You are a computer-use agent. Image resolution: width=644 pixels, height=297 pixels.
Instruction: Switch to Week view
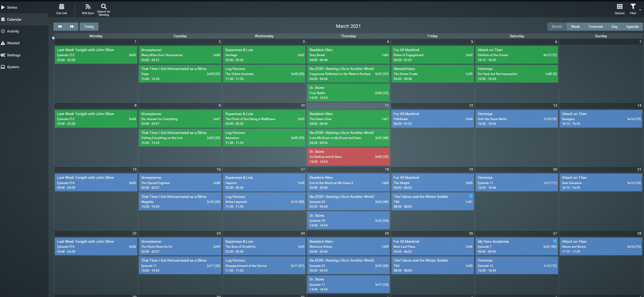(575, 26)
